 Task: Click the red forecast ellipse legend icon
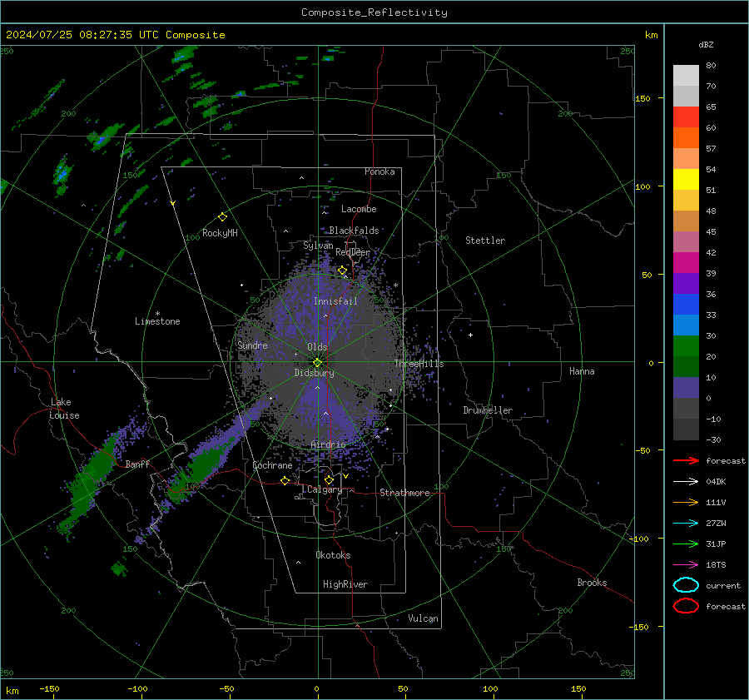pos(686,606)
